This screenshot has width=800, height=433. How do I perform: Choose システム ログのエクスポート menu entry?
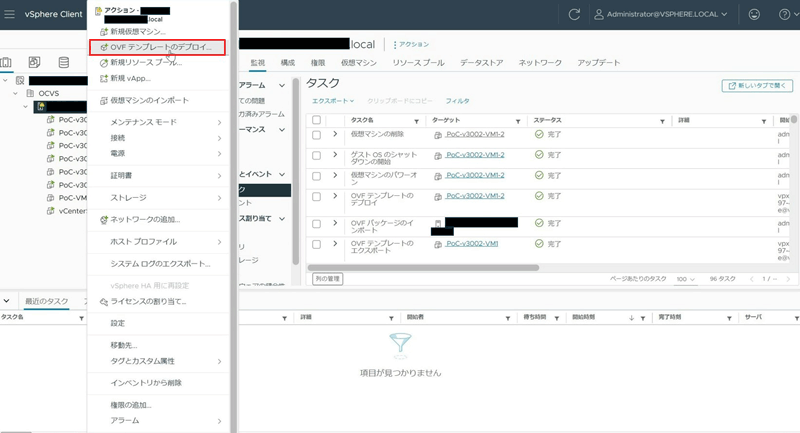coord(159,264)
